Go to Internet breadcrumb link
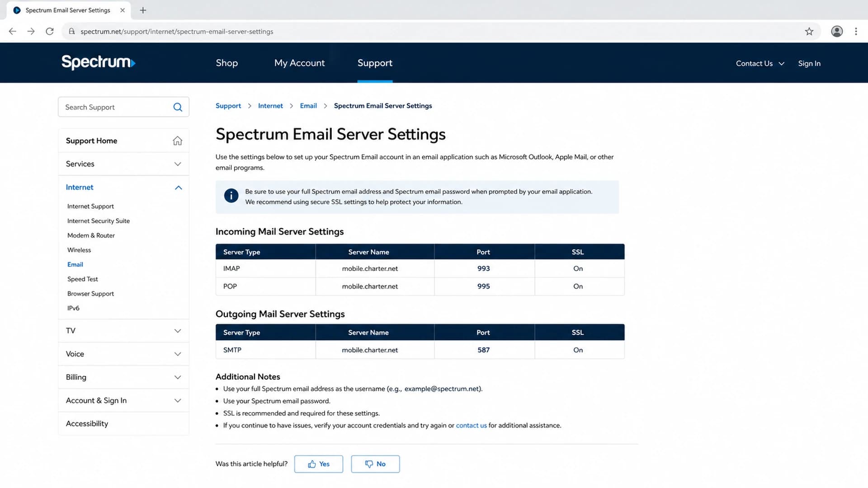The height and width of the screenshot is (488, 868). coord(270,106)
